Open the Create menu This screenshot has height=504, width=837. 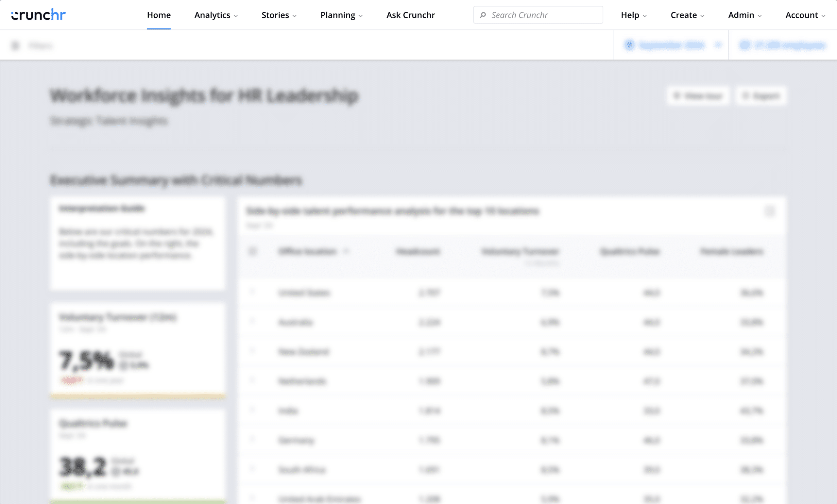pyautogui.click(x=688, y=15)
